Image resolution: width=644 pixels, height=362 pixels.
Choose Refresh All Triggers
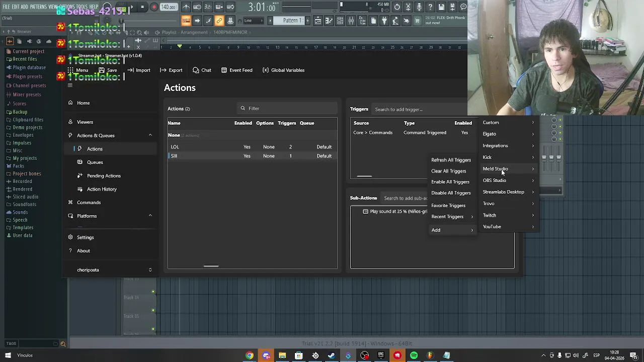451,160
